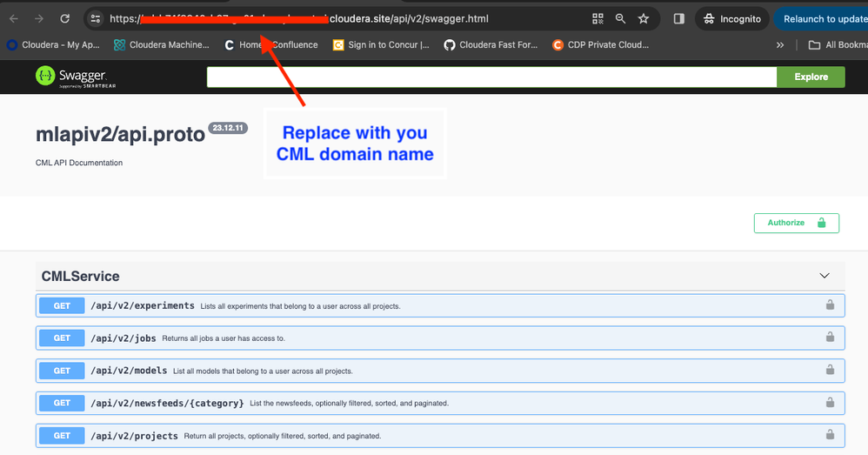Click the mlapiv2/api.proto title
The width and height of the screenshot is (868, 455).
coord(120,135)
